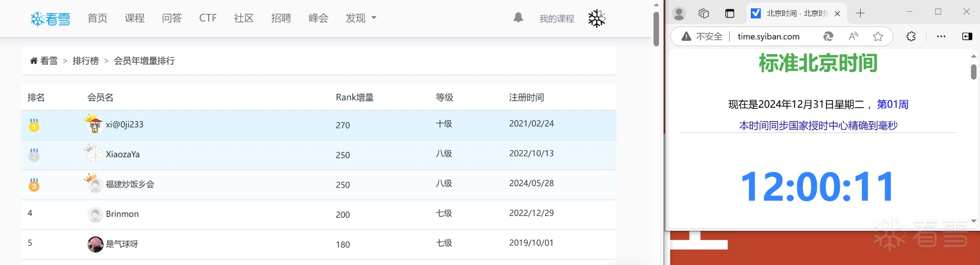This screenshot has height=265, width=980.
Task: Click 排行榜 in the breadcrumb
Action: pyautogui.click(x=86, y=61)
